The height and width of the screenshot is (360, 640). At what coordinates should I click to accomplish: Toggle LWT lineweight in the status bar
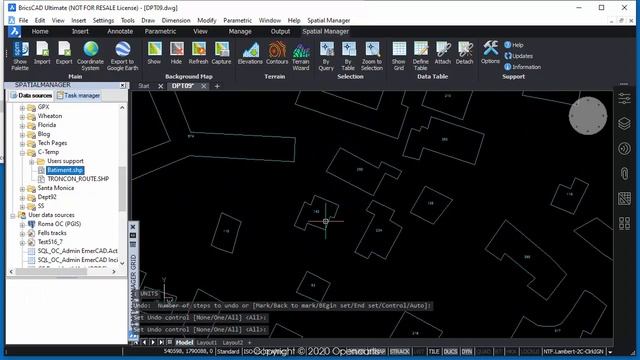point(419,351)
